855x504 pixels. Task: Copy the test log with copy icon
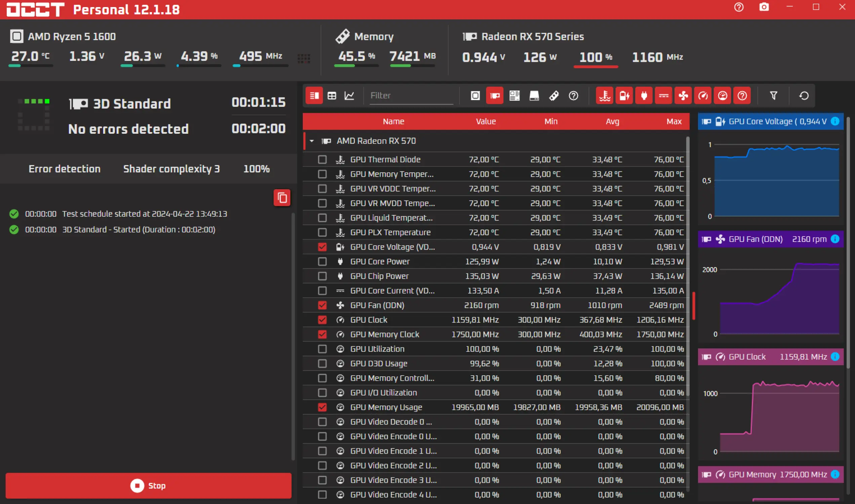pyautogui.click(x=282, y=198)
